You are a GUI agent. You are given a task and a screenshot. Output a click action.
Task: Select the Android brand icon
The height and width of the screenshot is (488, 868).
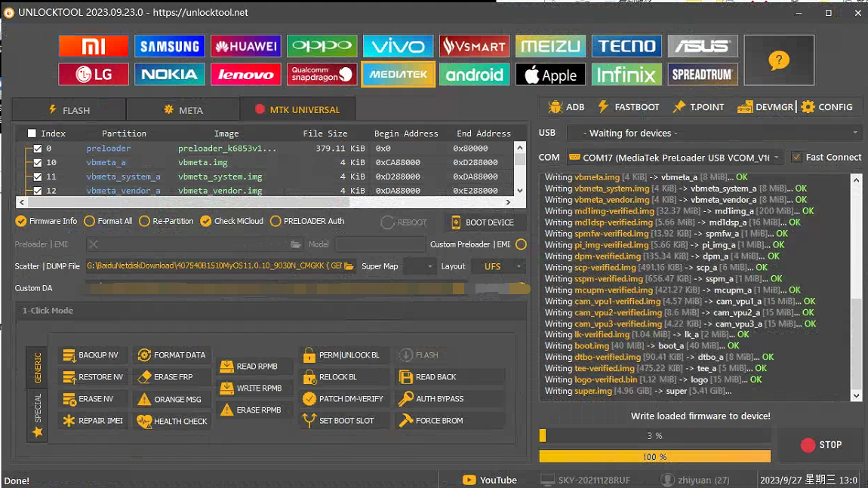coord(475,74)
